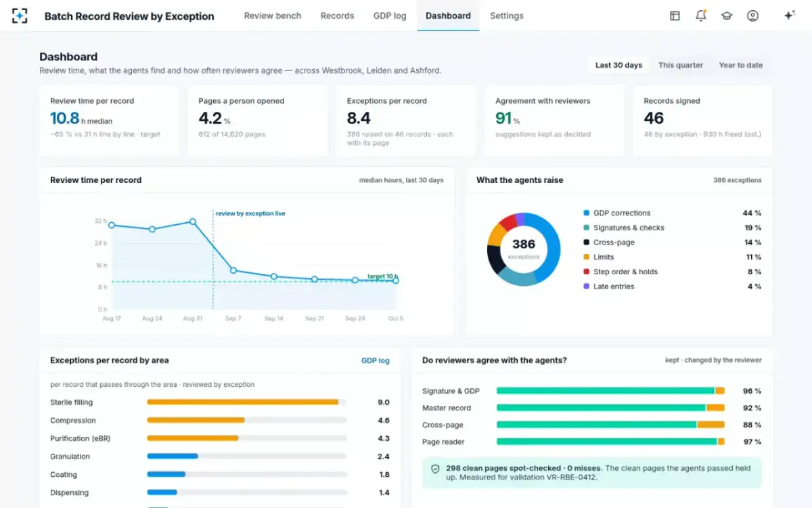The width and height of the screenshot is (812, 508).
Task: Open the Settings tab
Action: tap(507, 16)
